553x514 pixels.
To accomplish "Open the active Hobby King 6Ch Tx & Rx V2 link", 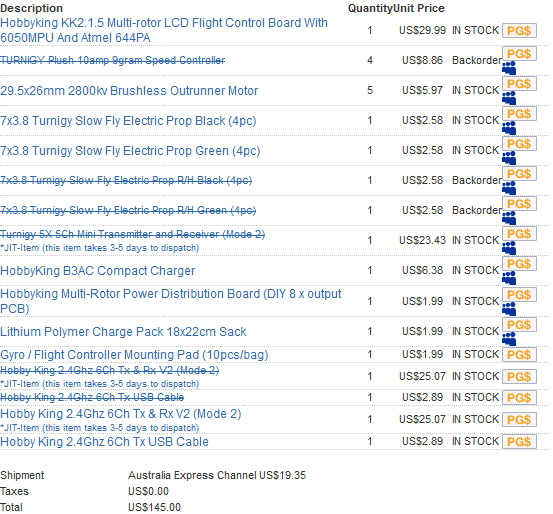I will coord(121,414).
